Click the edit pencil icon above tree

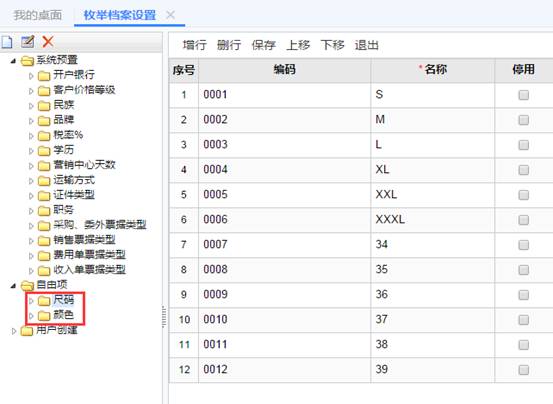click(28, 42)
